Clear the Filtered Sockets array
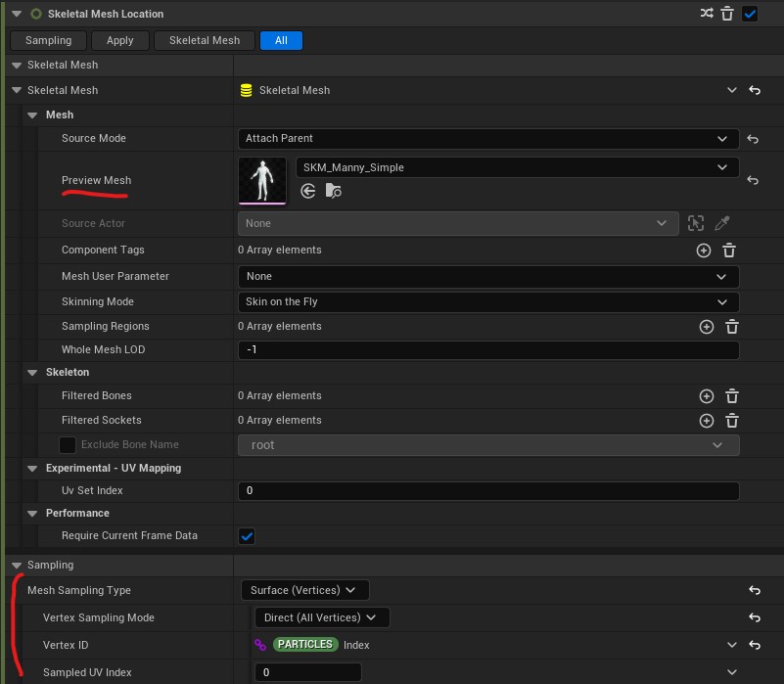This screenshot has height=684, width=784. (x=732, y=421)
